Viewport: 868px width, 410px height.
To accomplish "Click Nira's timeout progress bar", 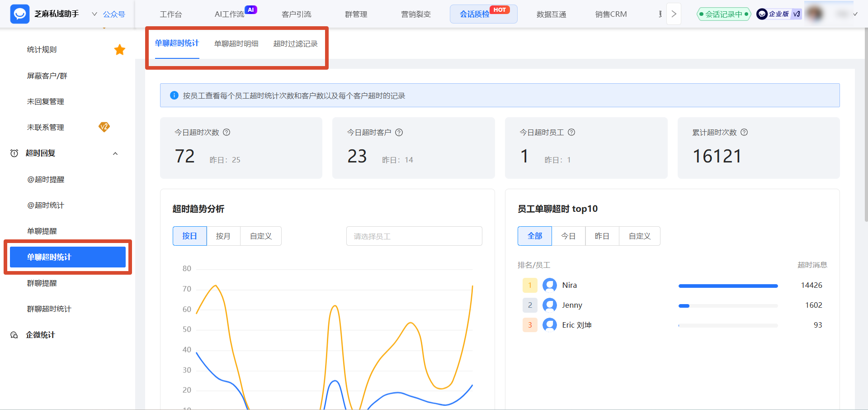I will pos(728,286).
